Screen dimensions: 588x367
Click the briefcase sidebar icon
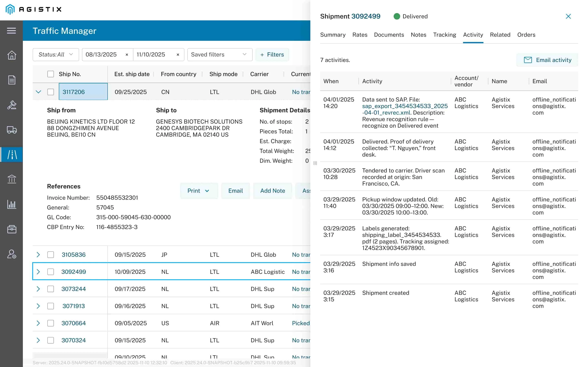click(11, 229)
